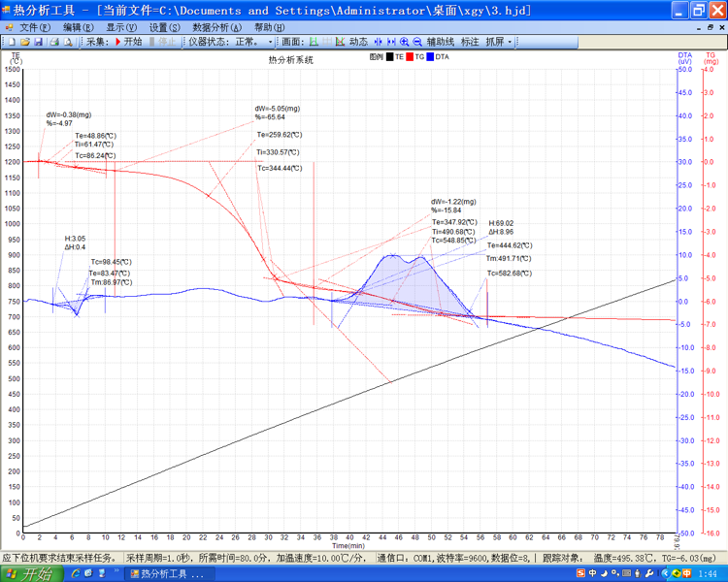
Task: Click the disabled 停止 stop button
Action: coord(162,42)
